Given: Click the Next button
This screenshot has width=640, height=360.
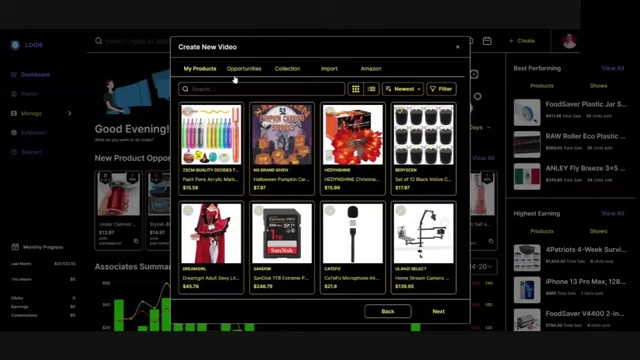Looking at the screenshot, I should coord(438,311).
